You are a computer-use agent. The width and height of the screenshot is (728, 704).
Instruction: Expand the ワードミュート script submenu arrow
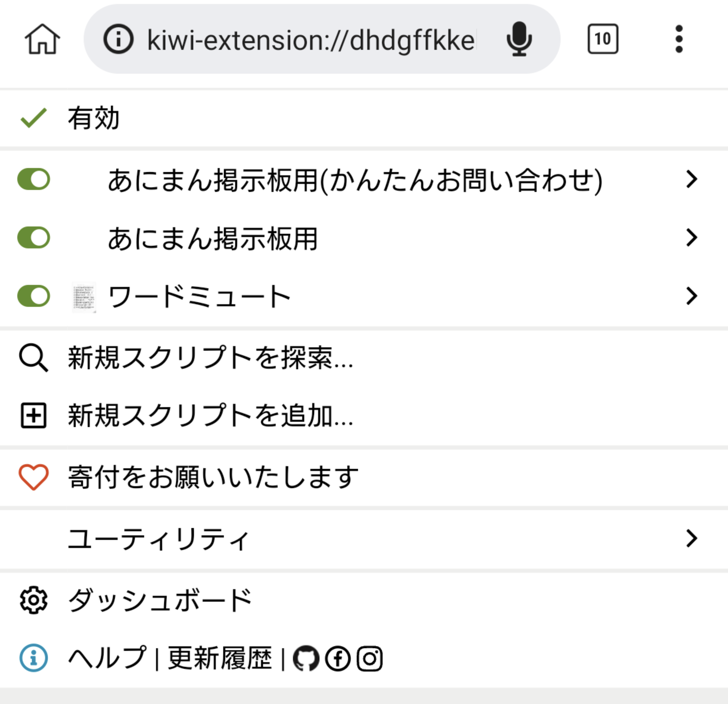[x=691, y=296]
